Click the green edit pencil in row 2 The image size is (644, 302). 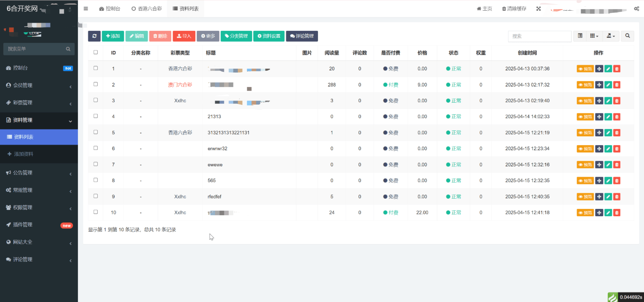[x=608, y=85]
